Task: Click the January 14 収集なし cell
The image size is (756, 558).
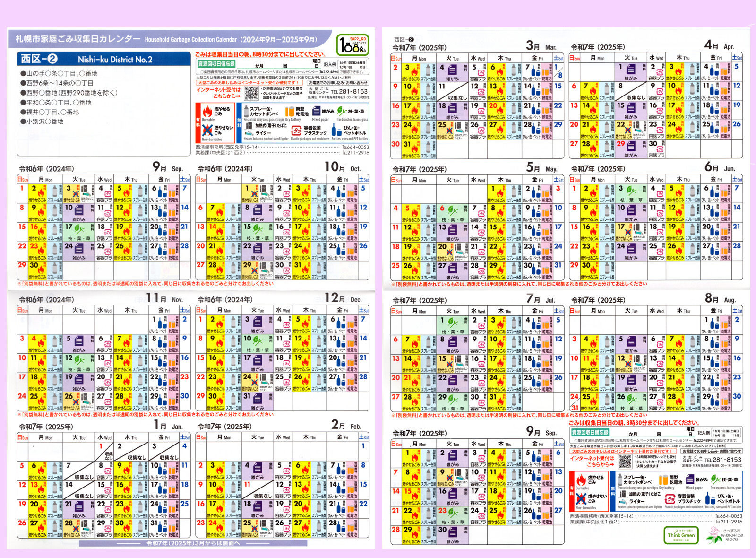Action: pos(79,490)
